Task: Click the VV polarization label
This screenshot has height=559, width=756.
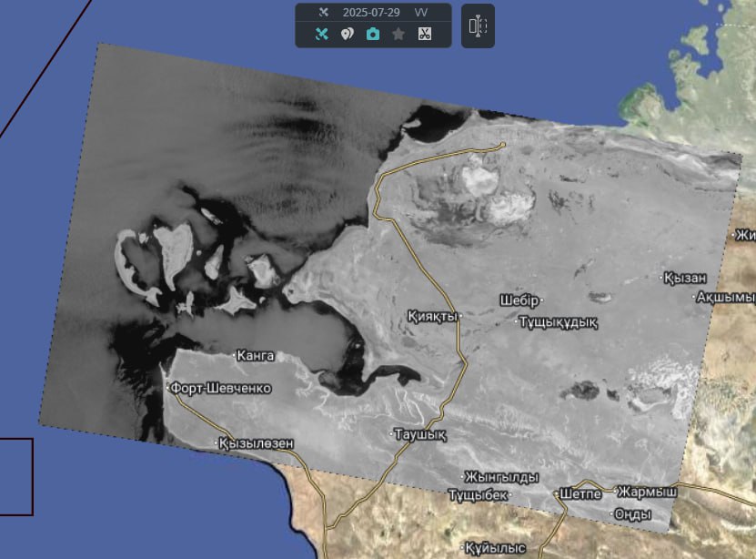Action: pos(421,13)
